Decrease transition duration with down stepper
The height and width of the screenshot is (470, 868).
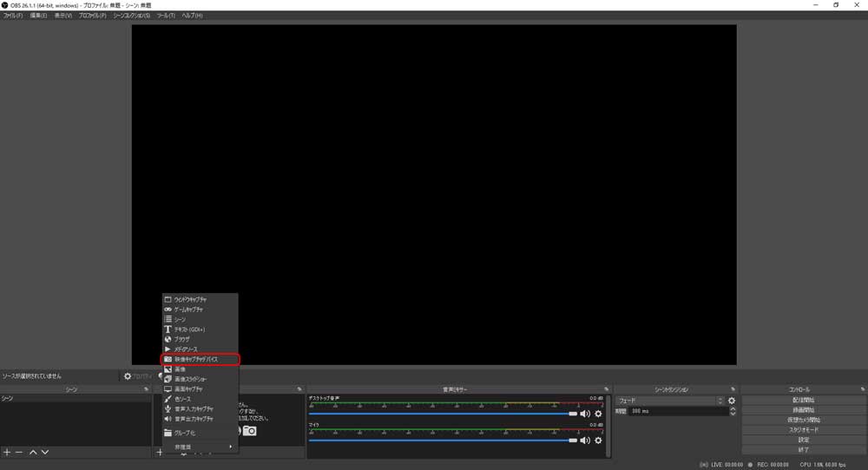click(x=733, y=414)
